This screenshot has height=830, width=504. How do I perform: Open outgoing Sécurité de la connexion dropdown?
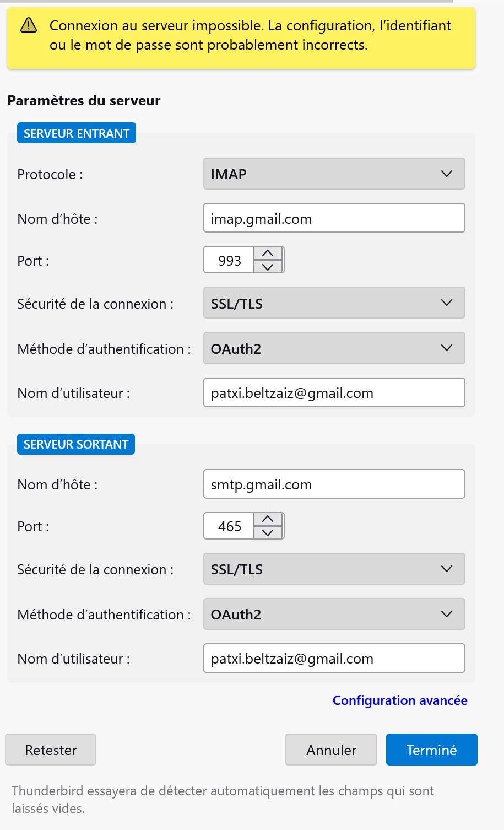334,569
